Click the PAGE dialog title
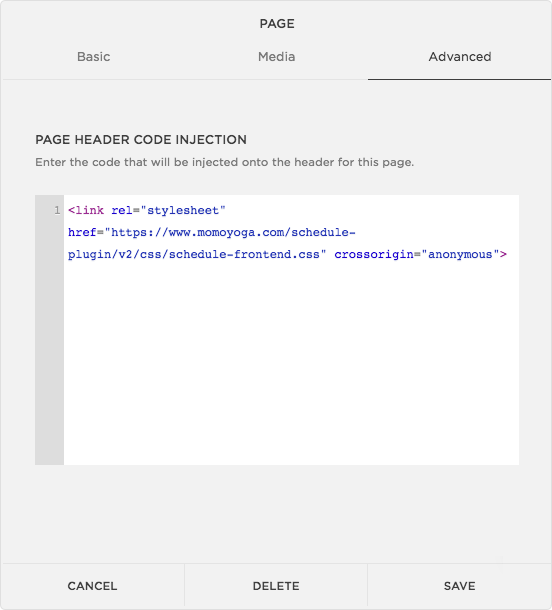The image size is (552, 610). click(277, 24)
